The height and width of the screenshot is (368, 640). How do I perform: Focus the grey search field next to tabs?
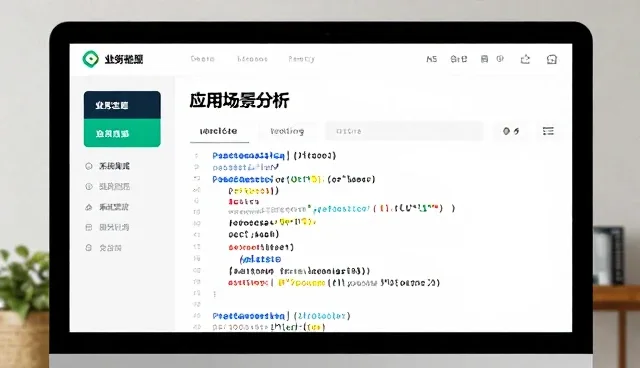[x=404, y=131]
